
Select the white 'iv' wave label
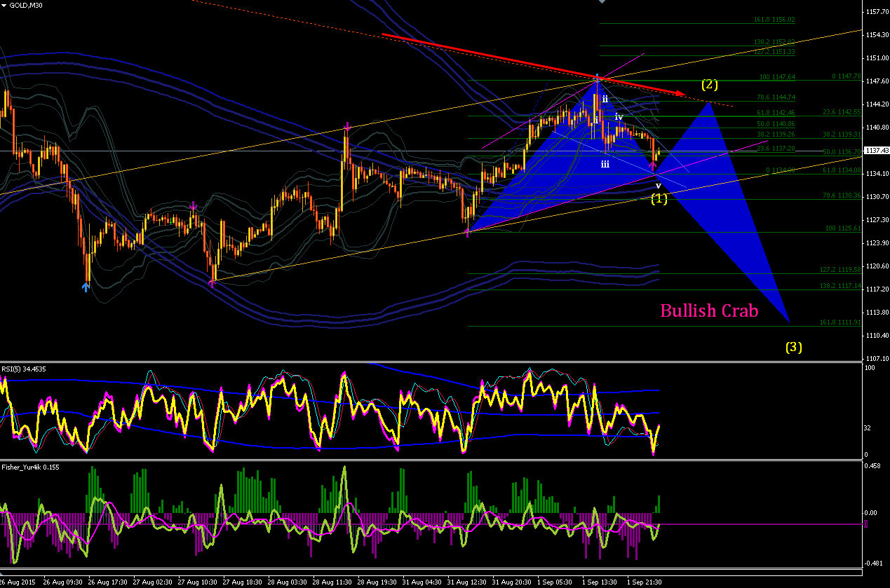click(619, 116)
